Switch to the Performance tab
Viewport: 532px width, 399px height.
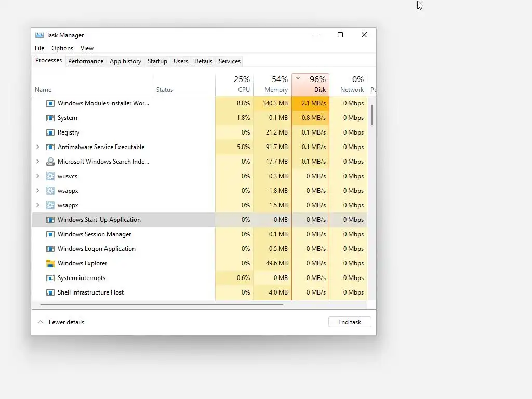tap(86, 61)
